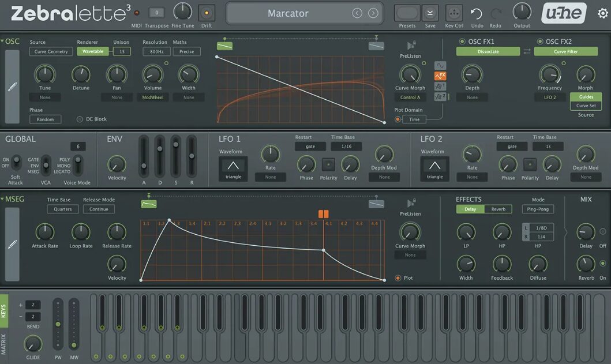Go to previous preset arrow

tap(357, 13)
